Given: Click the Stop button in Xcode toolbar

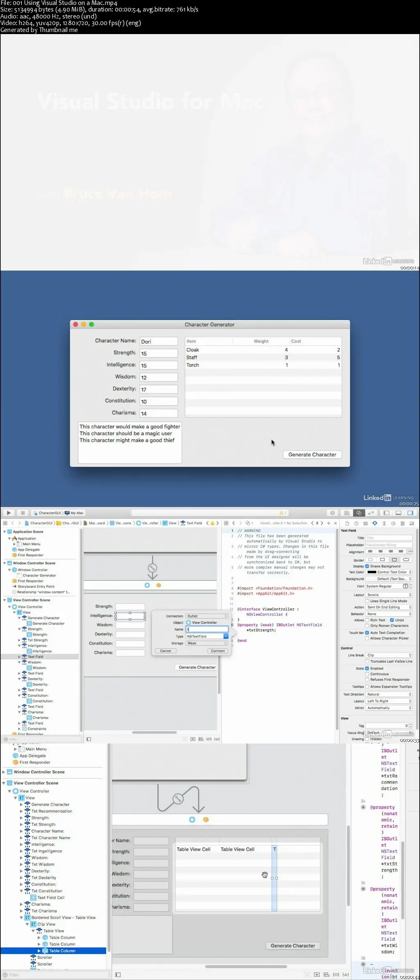Looking at the screenshot, I should pyautogui.click(x=23, y=513).
